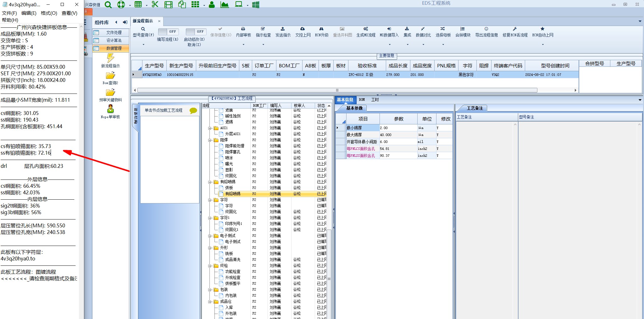The height and width of the screenshot is (319, 644).
Task: Collapse the AOI1 folder node
Action: click(x=210, y=128)
